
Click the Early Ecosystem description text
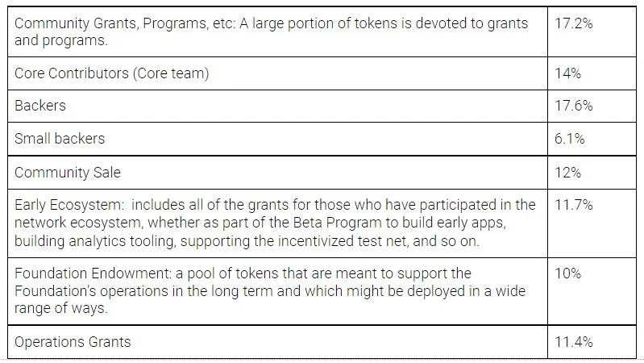coord(275,223)
